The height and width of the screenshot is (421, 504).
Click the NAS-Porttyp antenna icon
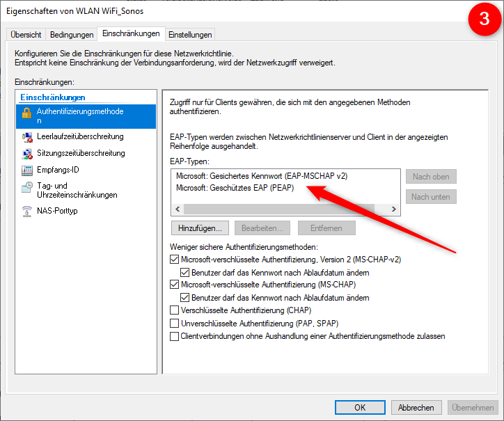click(27, 212)
